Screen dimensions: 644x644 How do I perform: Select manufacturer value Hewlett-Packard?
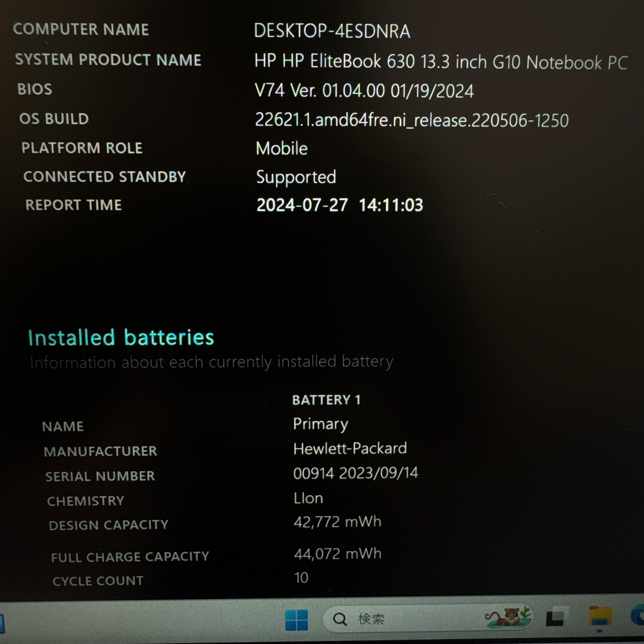coord(350,448)
